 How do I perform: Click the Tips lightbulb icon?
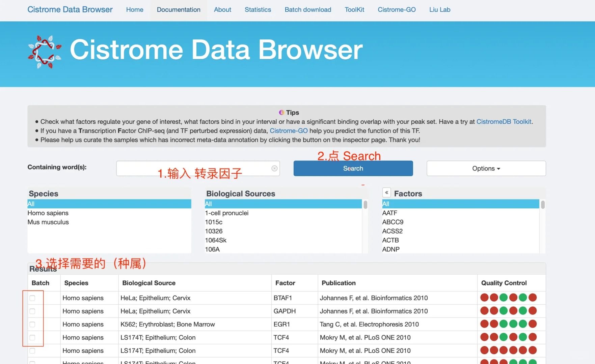point(281,113)
